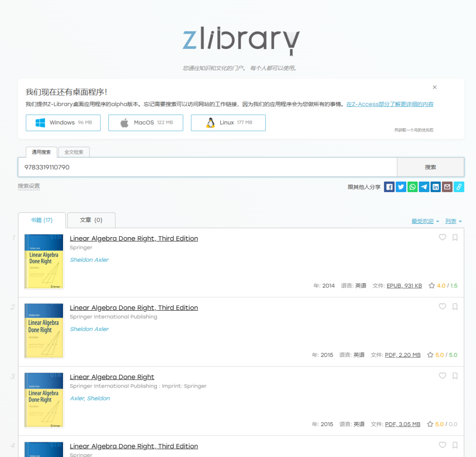Click the 搜索 search button

tap(430, 167)
